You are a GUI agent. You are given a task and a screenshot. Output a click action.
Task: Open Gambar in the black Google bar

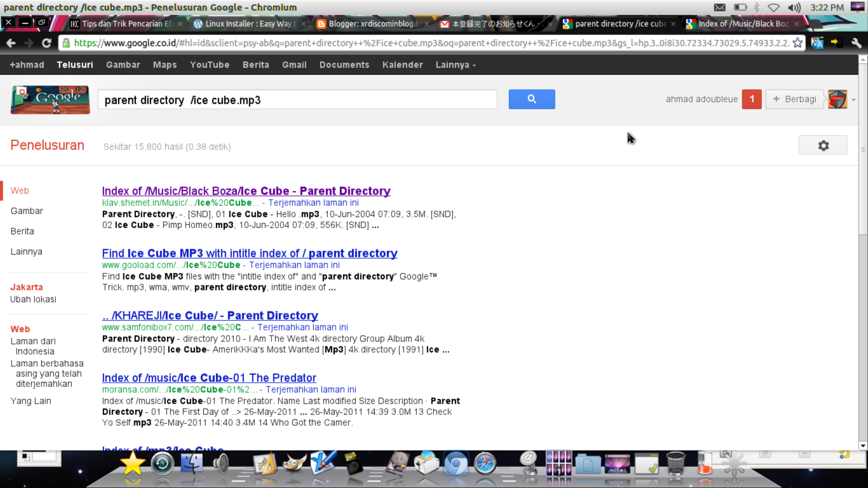(123, 65)
